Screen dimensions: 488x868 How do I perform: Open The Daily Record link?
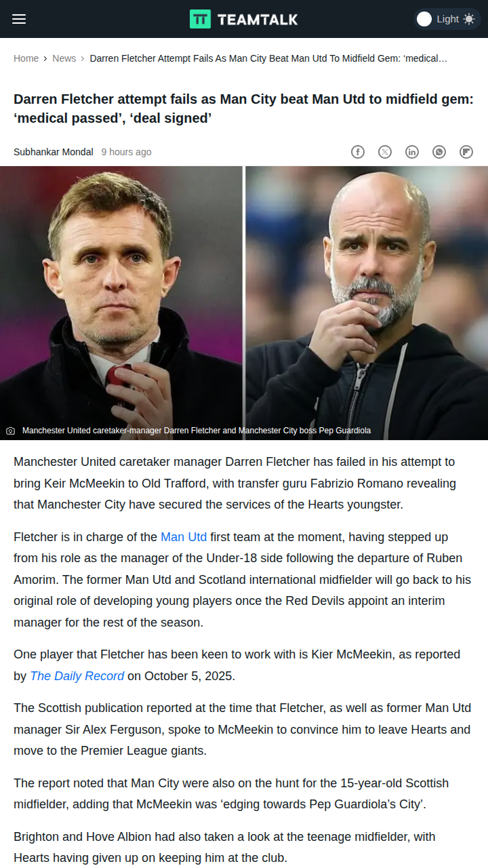pyautogui.click(x=77, y=676)
